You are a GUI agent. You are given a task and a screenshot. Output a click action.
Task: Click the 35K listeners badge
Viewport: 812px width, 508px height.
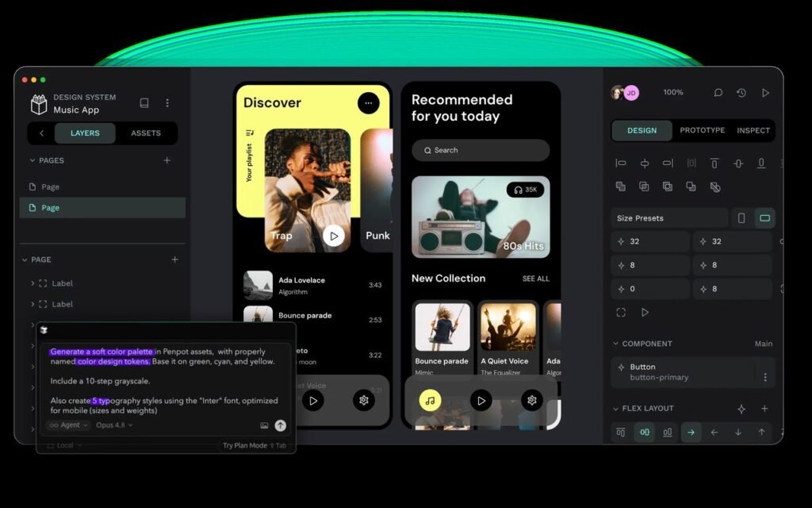525,190
